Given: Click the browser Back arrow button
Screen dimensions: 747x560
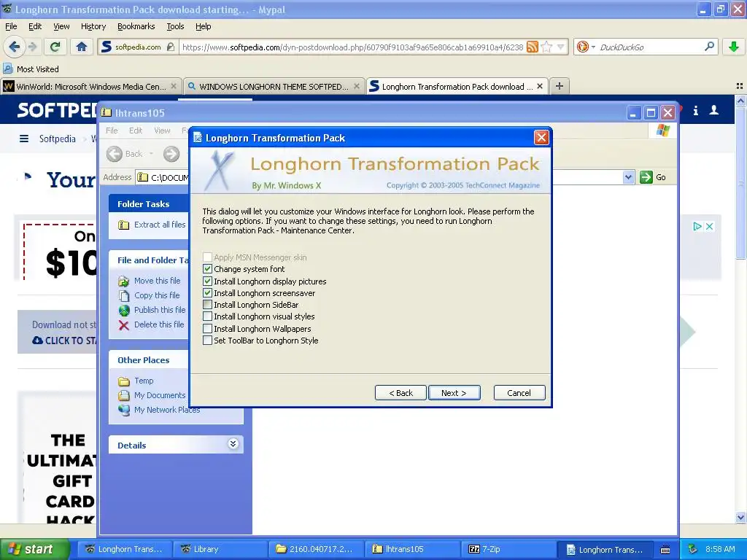Looking at the screenshot, I should 14,47.
